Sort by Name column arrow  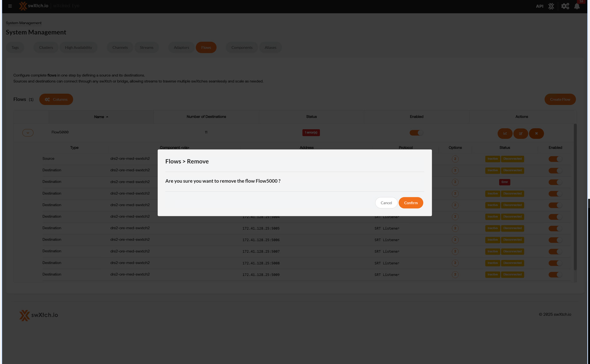107,117
